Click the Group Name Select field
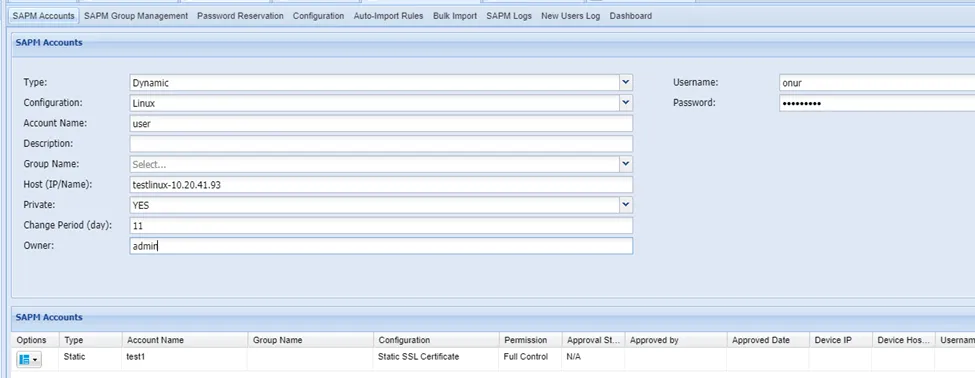Image resolution: width=975 pixels, height=378 pixels. tap(374, 164)
